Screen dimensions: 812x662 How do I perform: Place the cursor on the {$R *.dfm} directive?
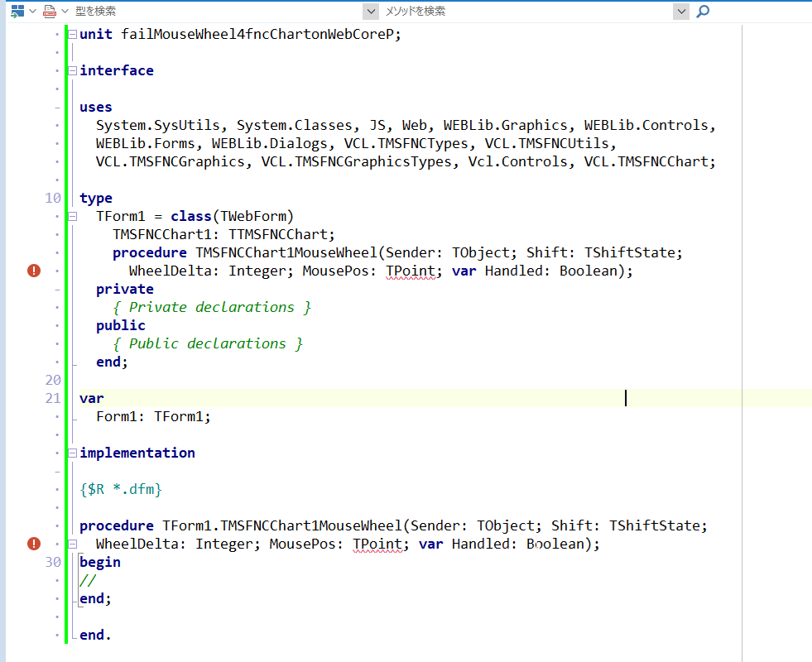point(120,490)
